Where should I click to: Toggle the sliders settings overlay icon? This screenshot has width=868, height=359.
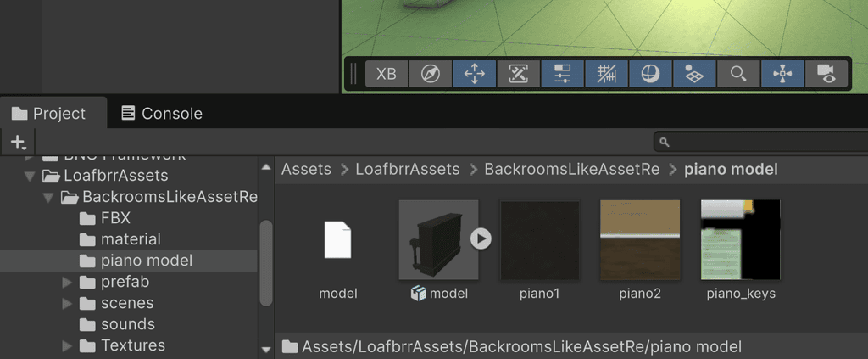tap(563, 74)
